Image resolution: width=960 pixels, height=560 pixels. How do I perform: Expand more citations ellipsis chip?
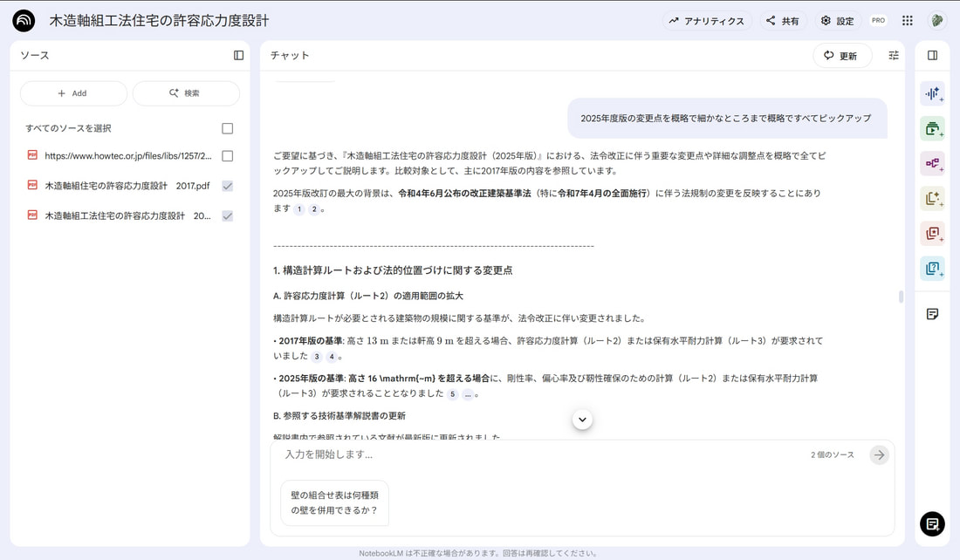pos(468,395)
